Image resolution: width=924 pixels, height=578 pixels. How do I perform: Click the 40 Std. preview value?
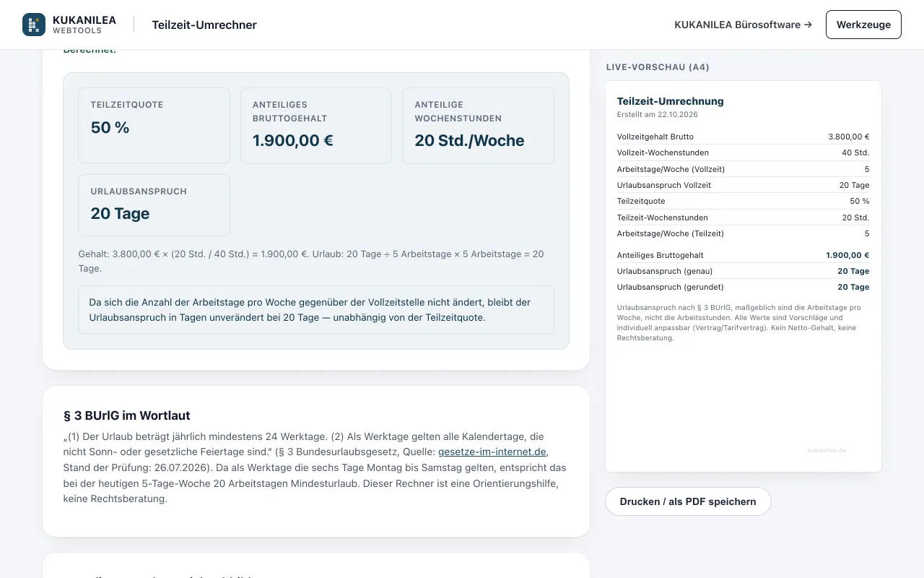[856, 152]
